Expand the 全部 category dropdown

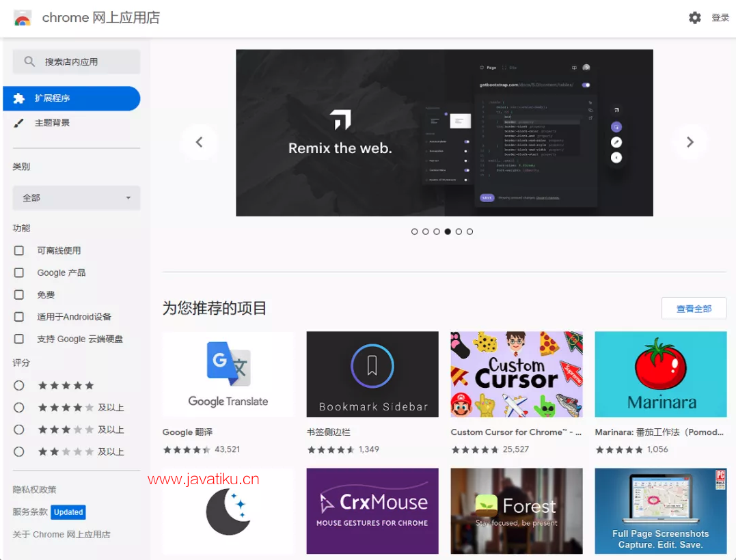pyautogui.click(x=77, y=198)
